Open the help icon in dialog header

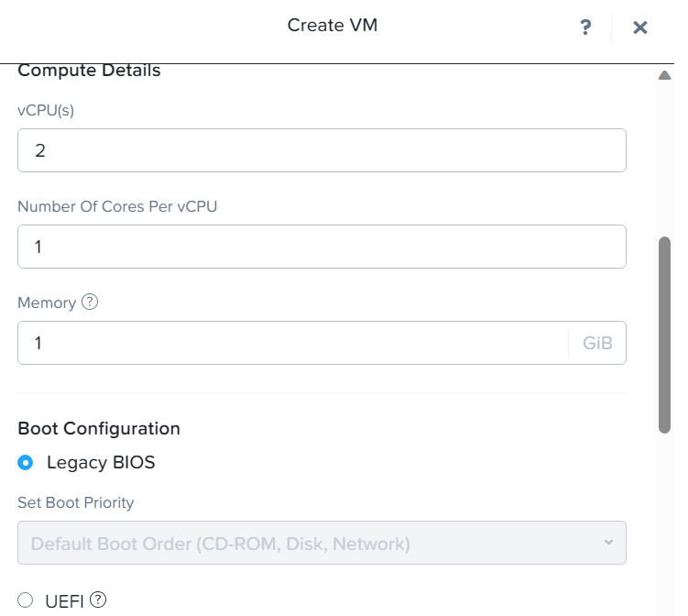(586, 27)
